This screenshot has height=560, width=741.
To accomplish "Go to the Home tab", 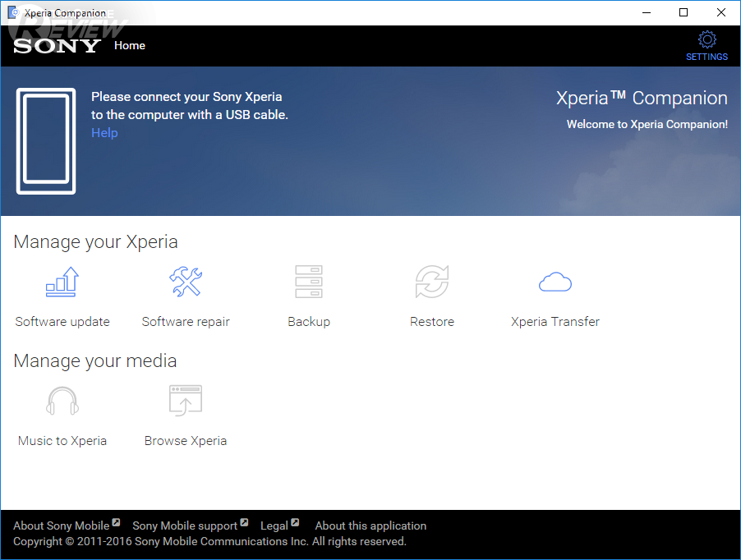I will [130, 45].
